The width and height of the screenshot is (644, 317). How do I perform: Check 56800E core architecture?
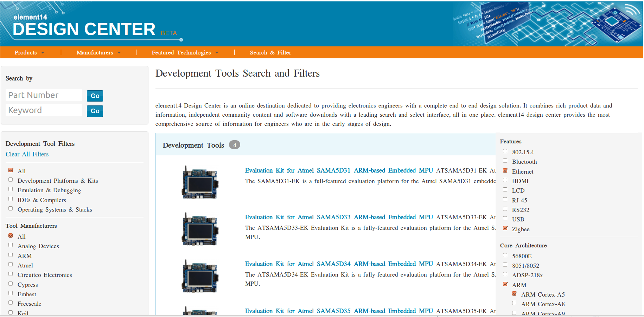(505, 255)
